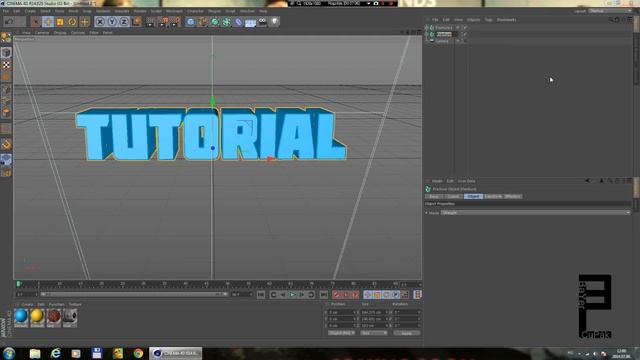640x360 pixels.
Task: Expand the Fracture.1 object tree row
Action: pos(427,28)
